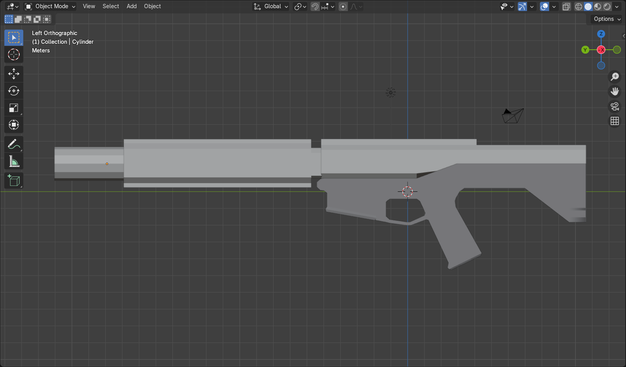Set selection mode to invert
626x367 pixels.
pyautogui.click(x=37, y=19)
